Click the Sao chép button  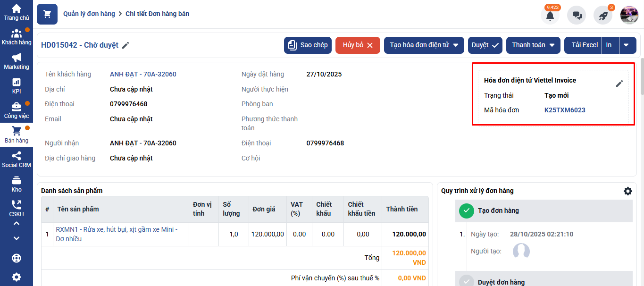pyautogui.click(x=308, y=45)
